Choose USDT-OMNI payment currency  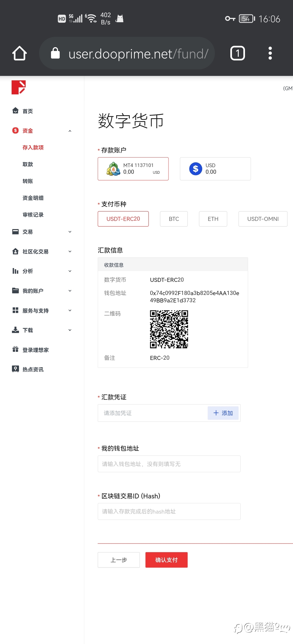pyautogui.click(x=263, y=219)
